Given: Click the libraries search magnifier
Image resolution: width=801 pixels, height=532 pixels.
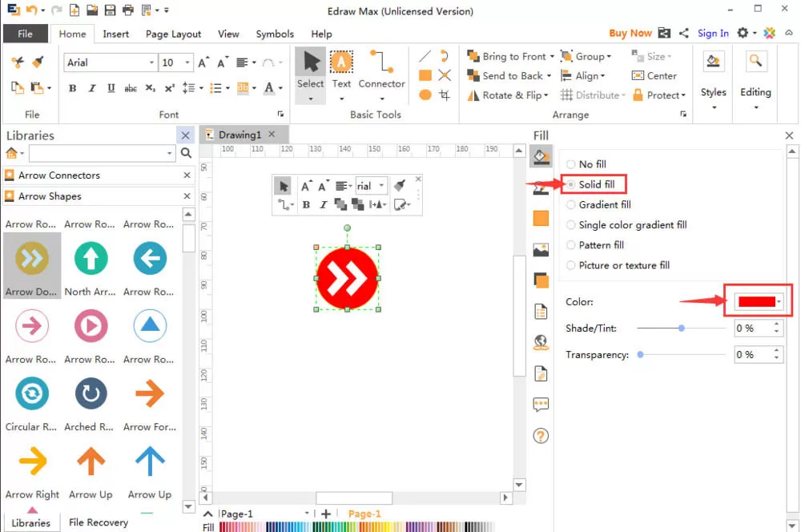Looking at the screenshot, I should (186, 153).
